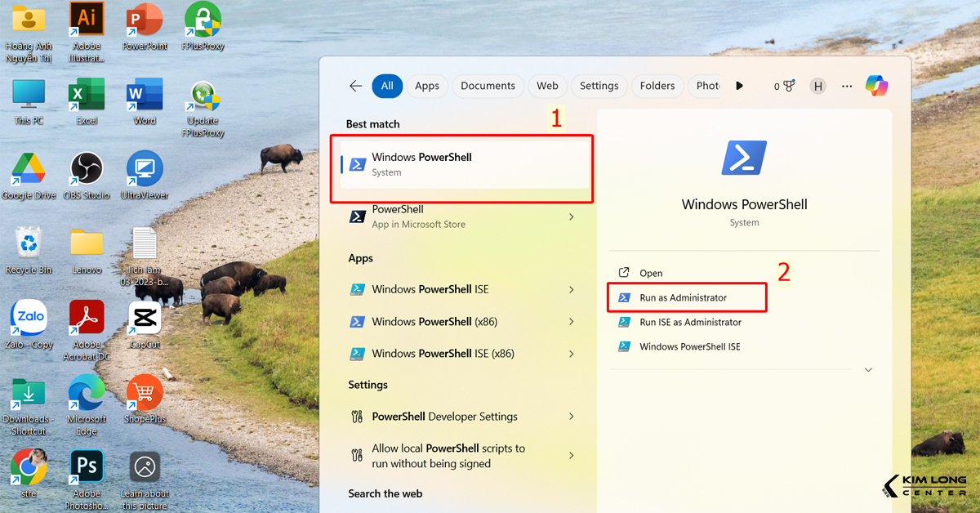980x513 pixels.
Task: Click the back arrow in search panel
Action: point(355,86)
